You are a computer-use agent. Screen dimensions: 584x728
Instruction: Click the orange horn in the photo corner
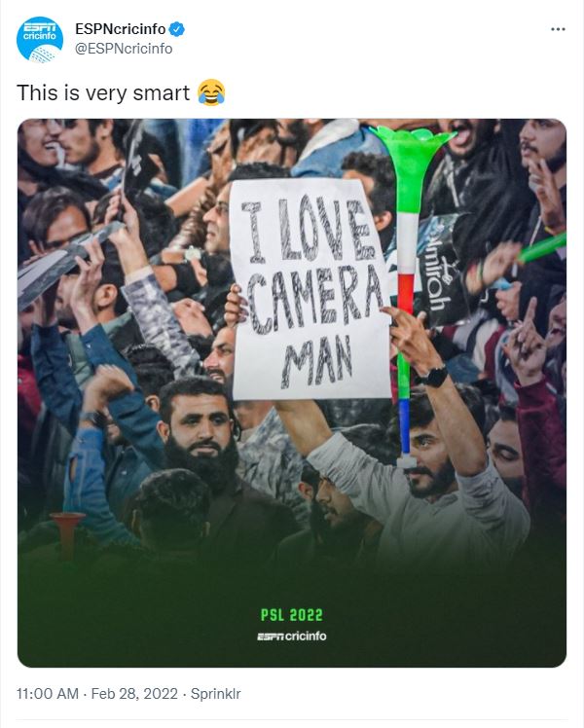click(70, 530)
